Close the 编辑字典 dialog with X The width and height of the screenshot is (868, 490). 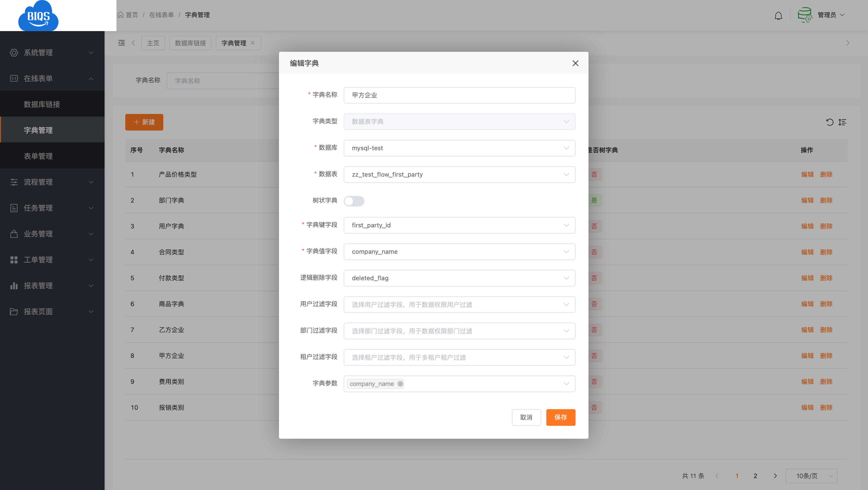pos(575,63)
